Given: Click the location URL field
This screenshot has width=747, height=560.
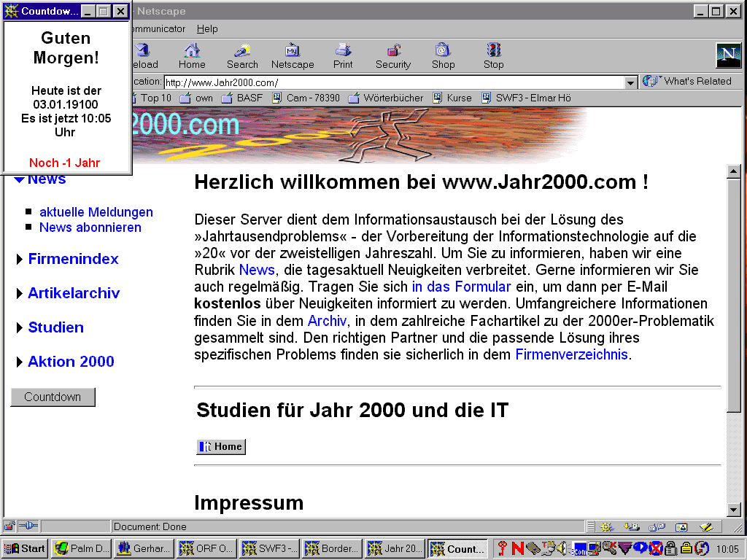Looking at the screenshot, I should [394, 82].
